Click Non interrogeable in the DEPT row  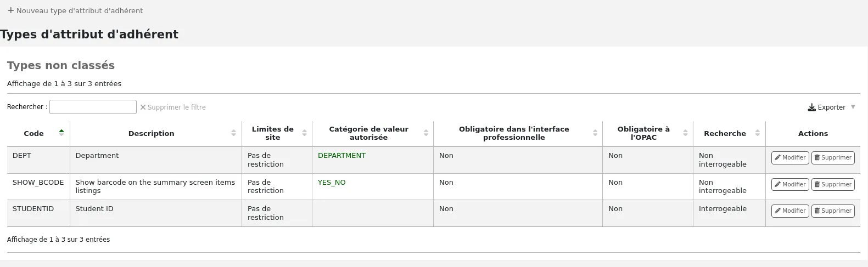(x=723, y=160)
